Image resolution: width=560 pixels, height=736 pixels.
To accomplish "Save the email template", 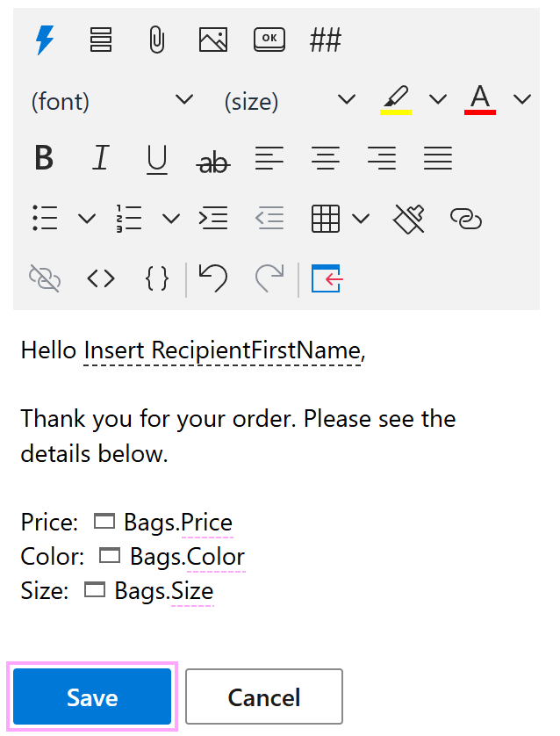I will 92,696.
